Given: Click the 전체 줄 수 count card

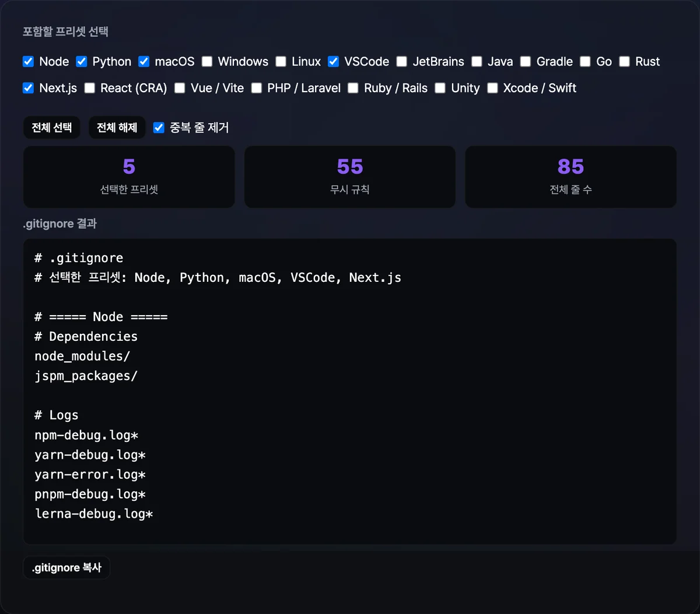Looking at the screenshot, I should coord(570,177).
